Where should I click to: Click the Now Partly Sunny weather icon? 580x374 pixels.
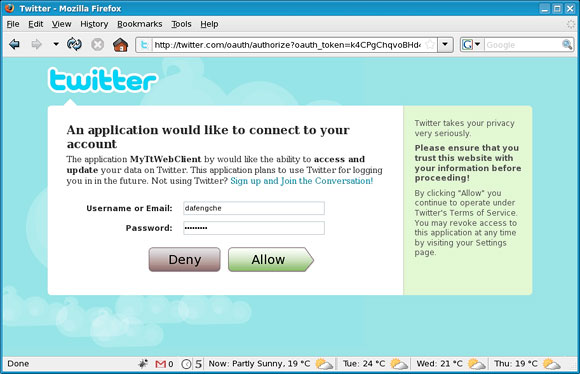coord(324,364)
